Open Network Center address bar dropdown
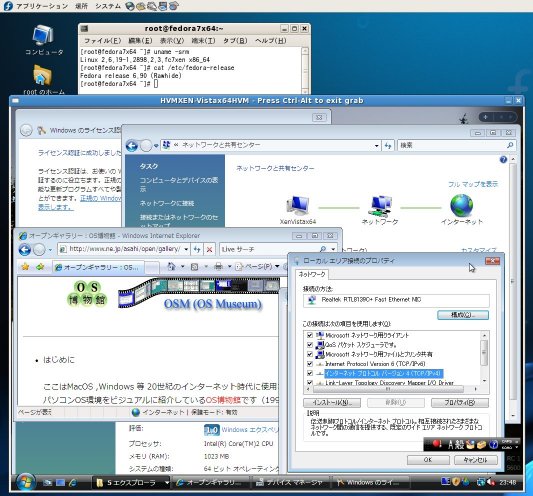 click(x=376, y=146)
